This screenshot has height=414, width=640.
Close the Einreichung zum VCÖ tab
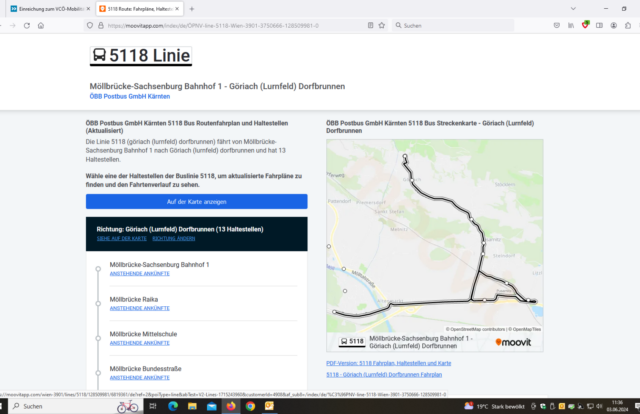(88, 9)
